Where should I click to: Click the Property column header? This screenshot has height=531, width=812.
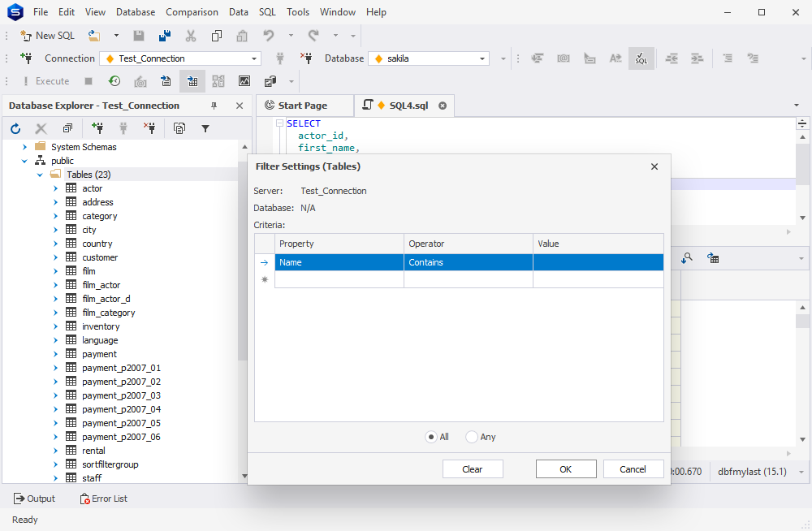[x=339, y=244]
